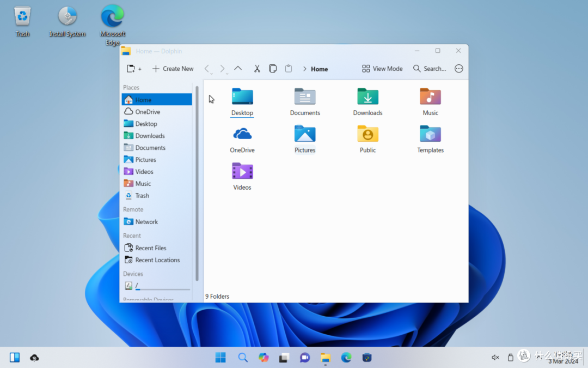Viewport: 588px width, 368px height.
Task: Click the Create New button
Action: 173,69
